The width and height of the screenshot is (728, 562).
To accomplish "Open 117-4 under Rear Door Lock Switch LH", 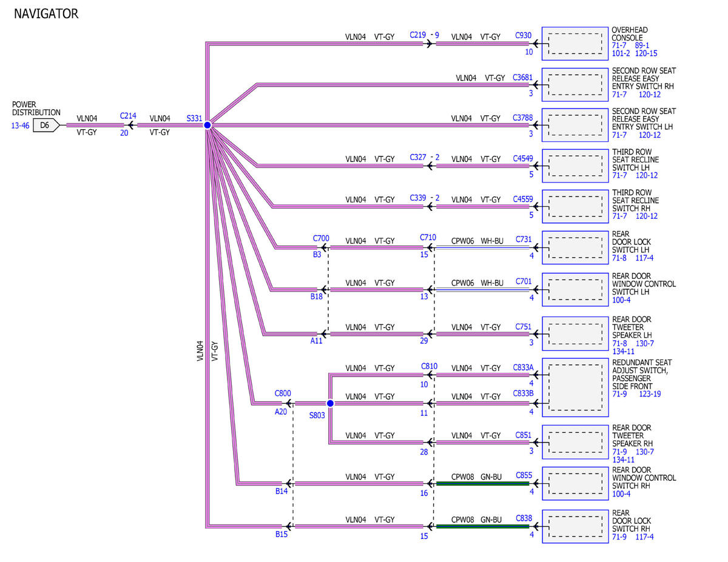I will (x=644, y=258).
